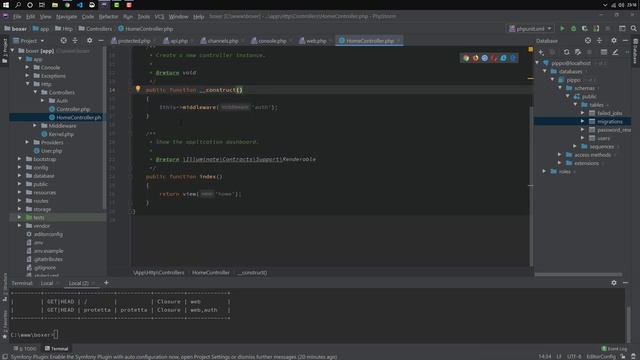Screen dimensions: 640x360
Task: Run with coverage from the main toolbar
Action: 584,29
